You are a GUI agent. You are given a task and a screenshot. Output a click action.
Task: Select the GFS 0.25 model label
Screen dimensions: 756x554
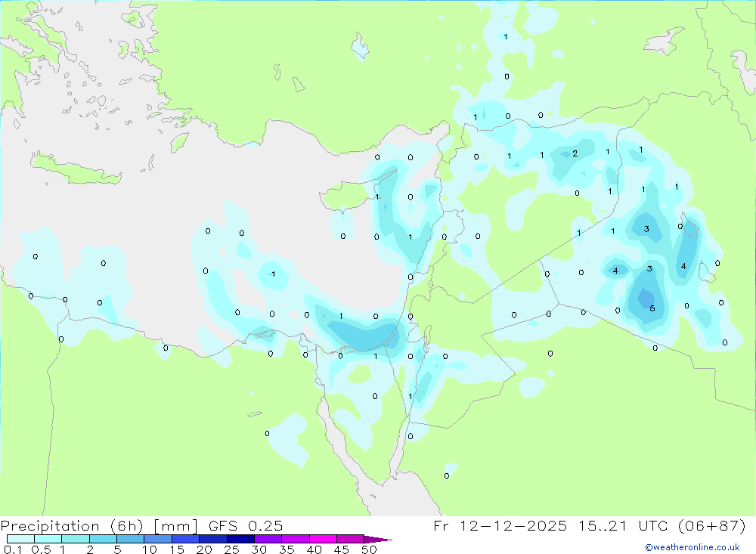pyautogui.click(x=246, y=525)
